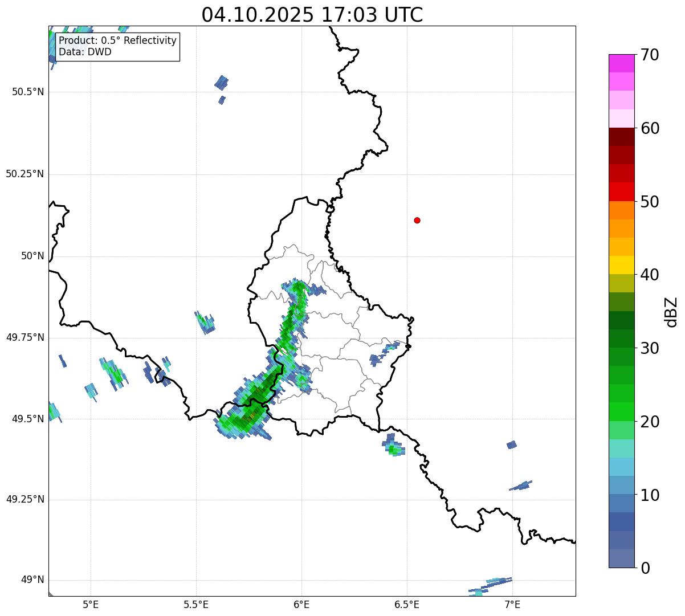Click the 49.75°N latitude label
Screen dimensions: 685x616
[x=25, y=337]
